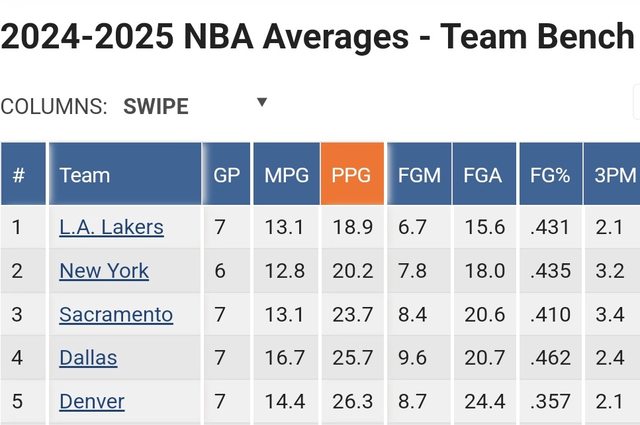The width and height of the screenshot is (640, 425).
Task: Sort by the Team column header
Action: (85, 175)
